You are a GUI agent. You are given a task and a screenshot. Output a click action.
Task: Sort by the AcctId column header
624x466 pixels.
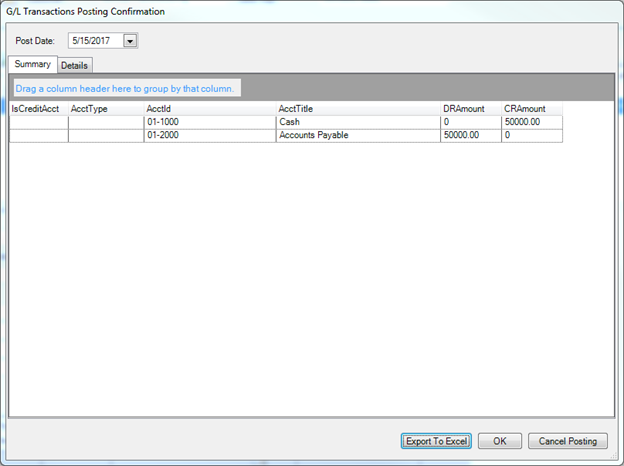coord(210,109)
